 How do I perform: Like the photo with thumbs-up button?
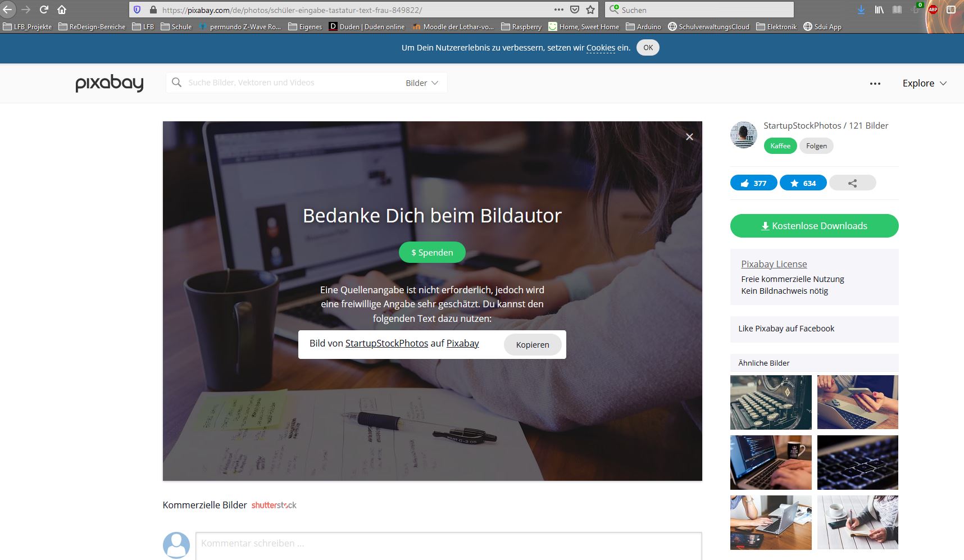753,183
